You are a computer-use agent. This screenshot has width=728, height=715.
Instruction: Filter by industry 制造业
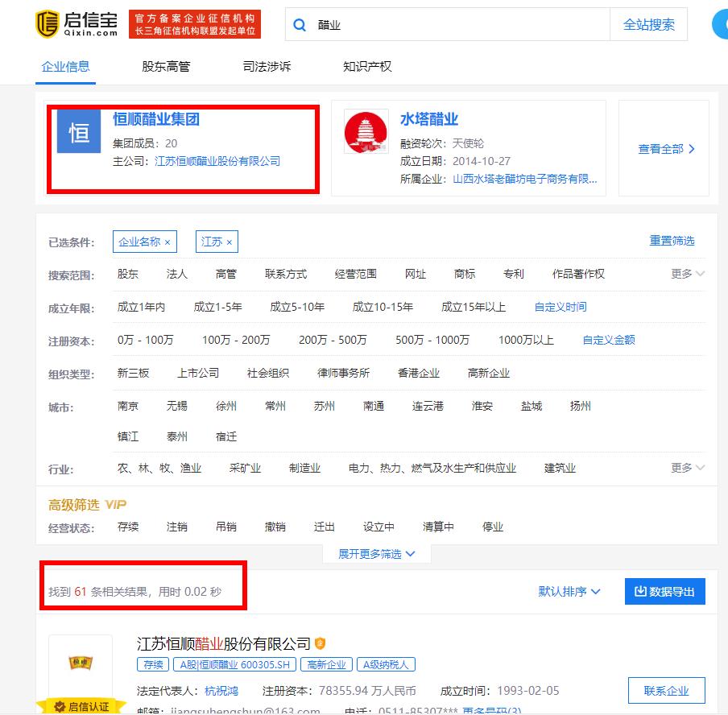click(x=304, y=468)
